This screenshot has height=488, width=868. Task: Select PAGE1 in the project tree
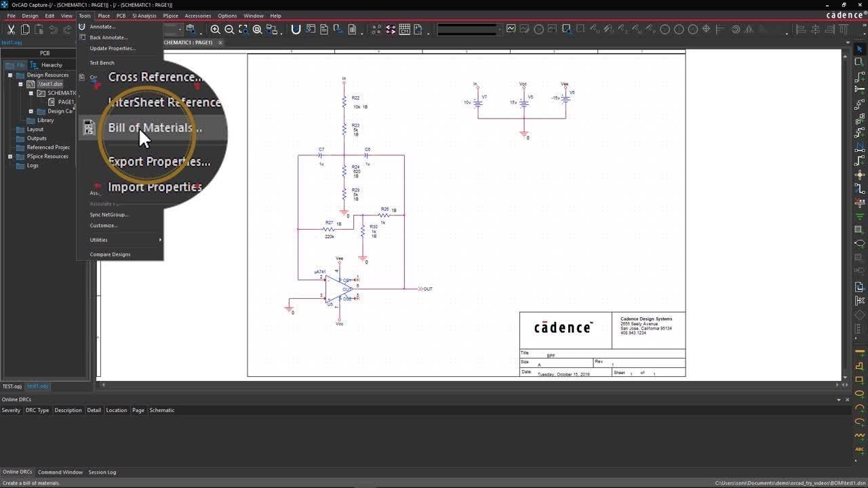click(61, 102)
